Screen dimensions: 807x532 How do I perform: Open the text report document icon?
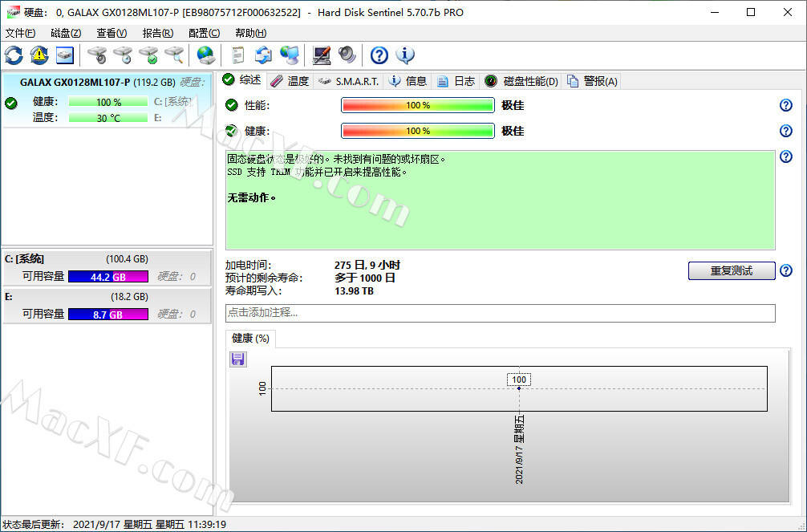[x=237, y=55]
